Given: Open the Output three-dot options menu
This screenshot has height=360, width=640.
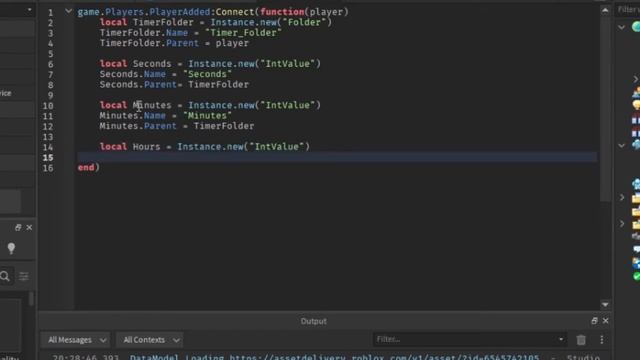Looking at the screenshot, I should tap(602, 340).
